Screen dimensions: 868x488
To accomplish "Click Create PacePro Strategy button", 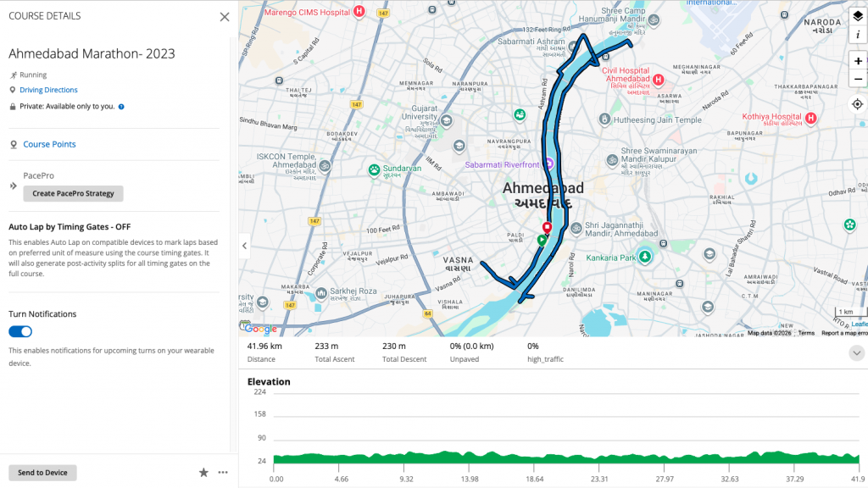I will (73, 194).
